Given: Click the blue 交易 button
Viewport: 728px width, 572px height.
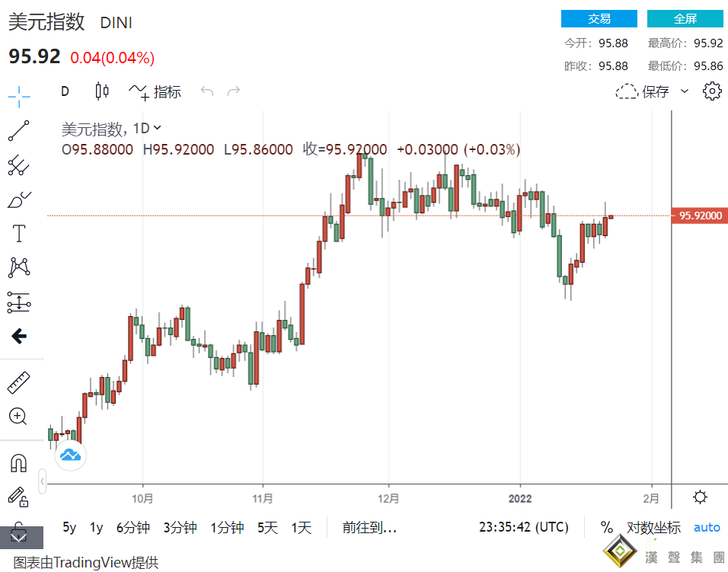Looking at the screenshot, I should click(599, 19).
